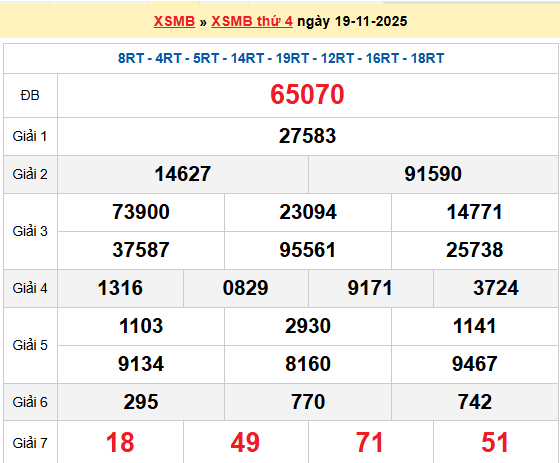Select the ĐB row label

[x=30, y=95]
